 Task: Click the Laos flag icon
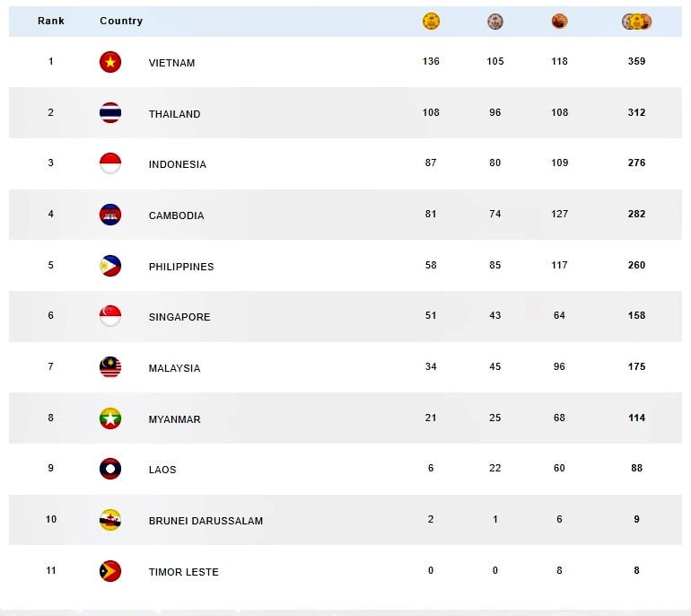click(110, 469)
